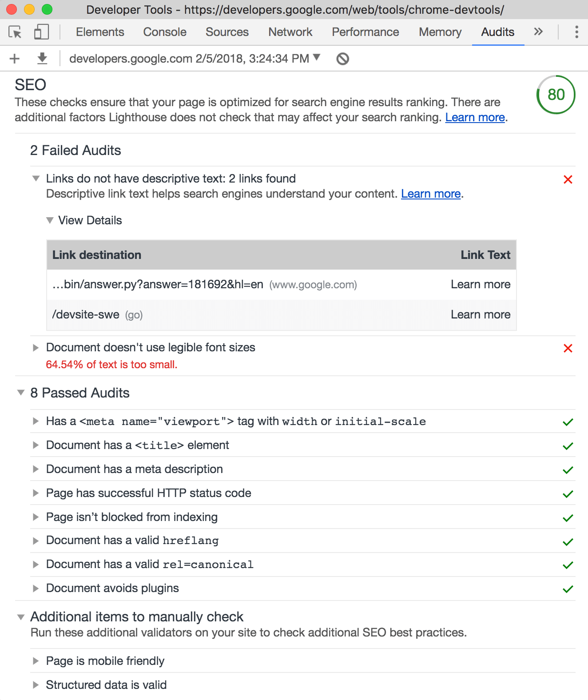Click the /devsite-swe link destination row
588x700 pixels.
[282, 315]
